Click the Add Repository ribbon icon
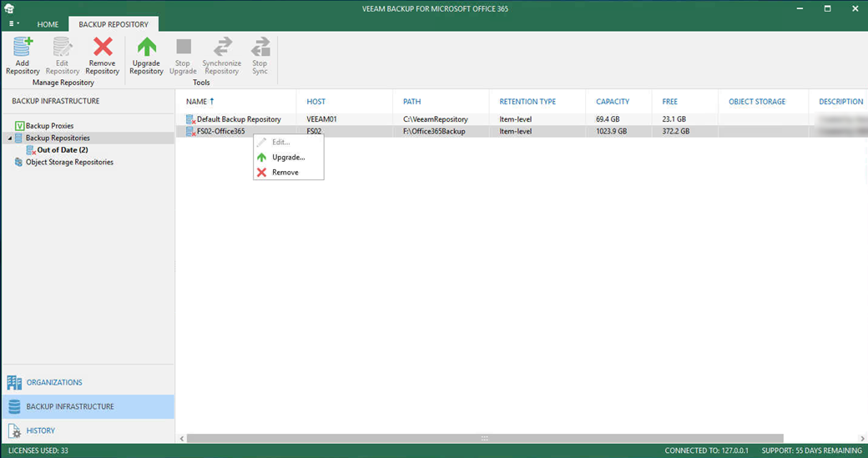Viewport: 868px width, 458px height. coord(23,47)
